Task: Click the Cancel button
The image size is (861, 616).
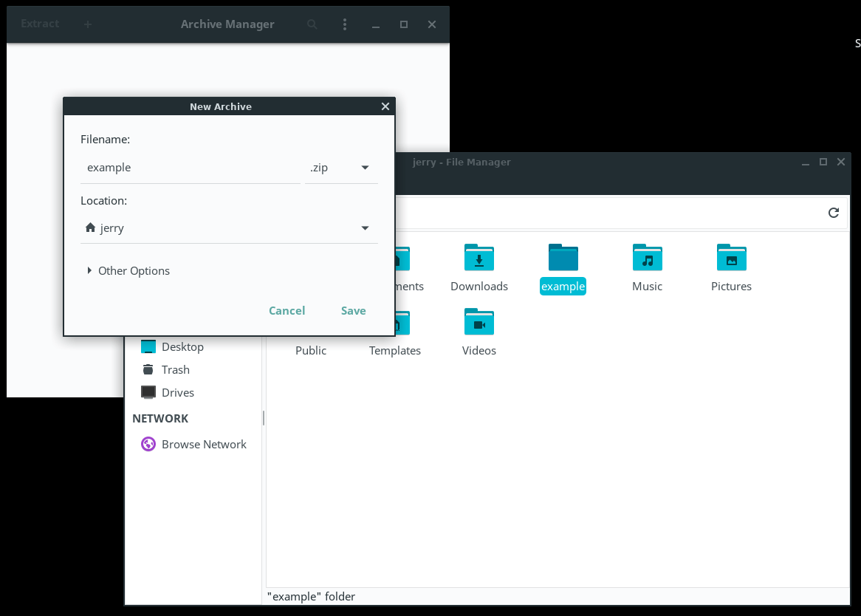Action: [287, 310]
